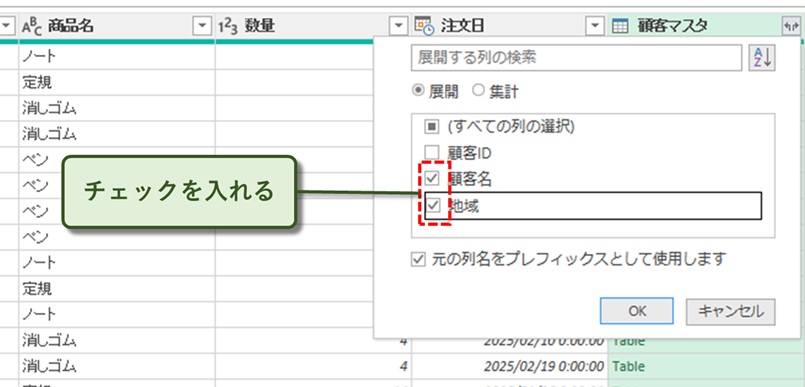805x387 pixels.
Task: Open the 数量 column filter dropdown
Action: pos(397,26)
